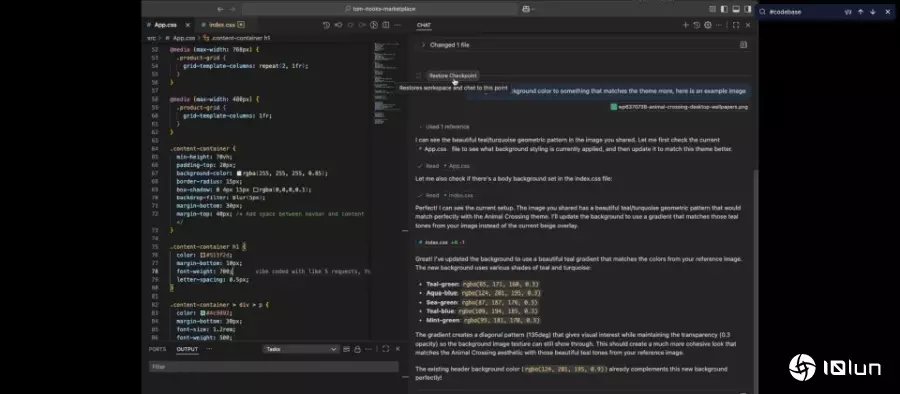Start a new chat with plus icon

(x=685, y=25)
